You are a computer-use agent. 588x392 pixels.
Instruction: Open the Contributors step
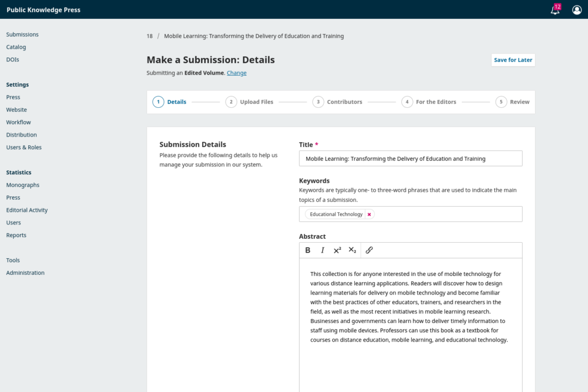337,102
